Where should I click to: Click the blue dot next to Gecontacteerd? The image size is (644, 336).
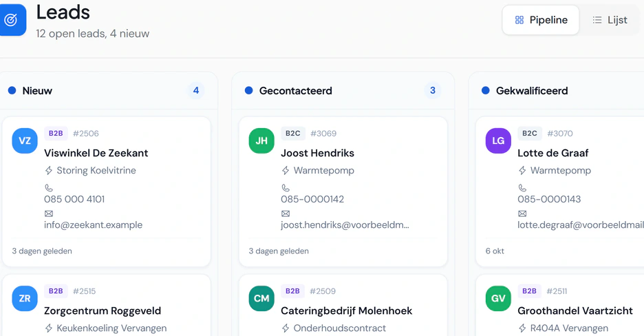click(248, 90)
